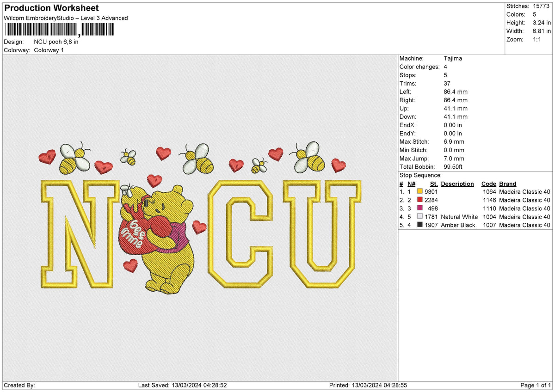Click the 'Code' column header

488,184
